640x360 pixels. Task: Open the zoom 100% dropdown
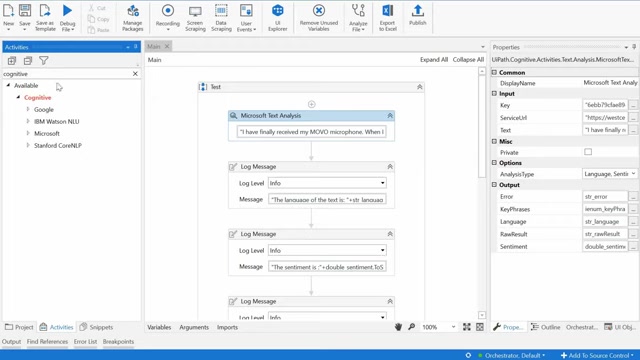point(453,327)
